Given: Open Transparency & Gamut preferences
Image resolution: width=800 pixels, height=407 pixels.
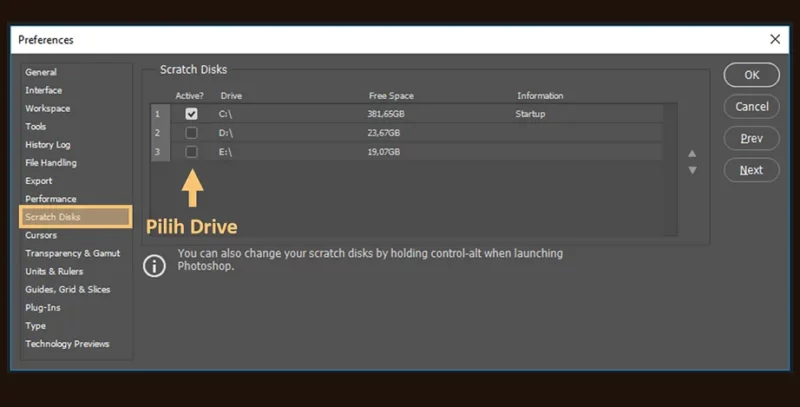Looking at the screenshot, I should [72, 253].
